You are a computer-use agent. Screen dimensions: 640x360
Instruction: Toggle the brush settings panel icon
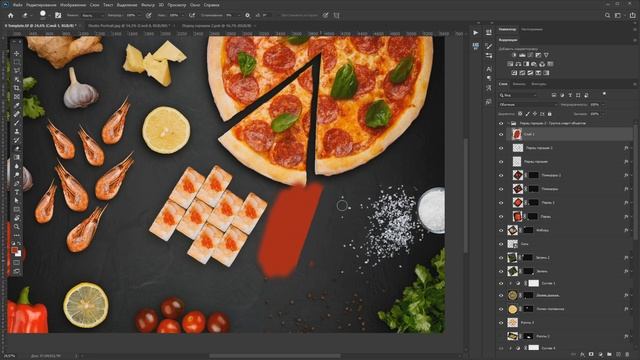58,16
